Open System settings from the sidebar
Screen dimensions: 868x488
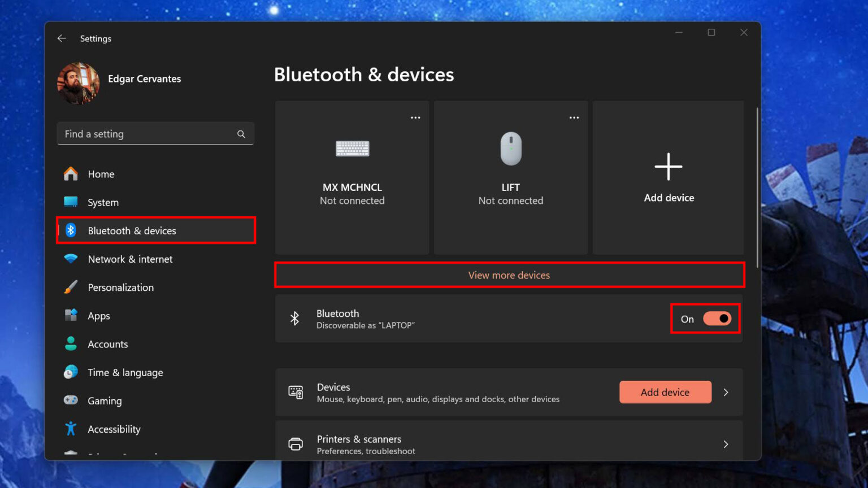pyautogui.click(x=70, y=202)
